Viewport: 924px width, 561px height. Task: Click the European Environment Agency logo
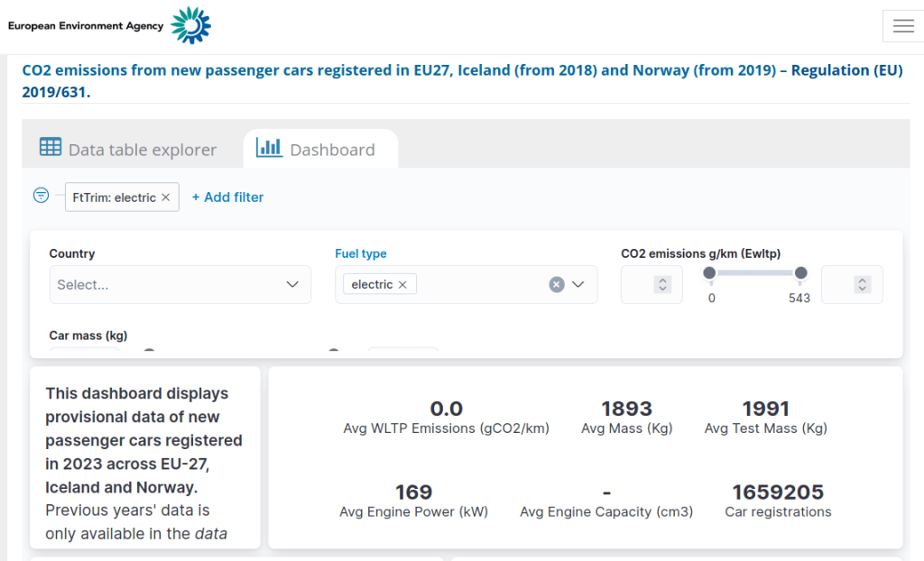(108, 25)
